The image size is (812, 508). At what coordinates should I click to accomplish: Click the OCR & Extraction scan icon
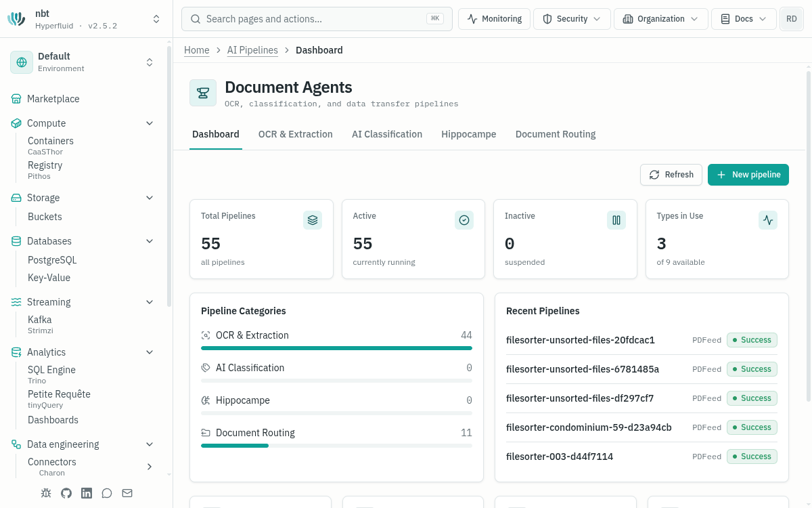point(206,335)
